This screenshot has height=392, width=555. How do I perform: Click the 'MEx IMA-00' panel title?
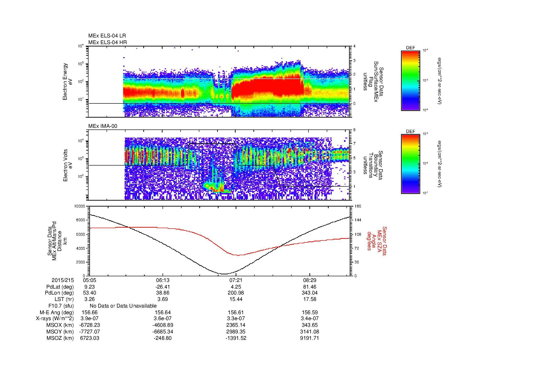click(x=103, y=126)
